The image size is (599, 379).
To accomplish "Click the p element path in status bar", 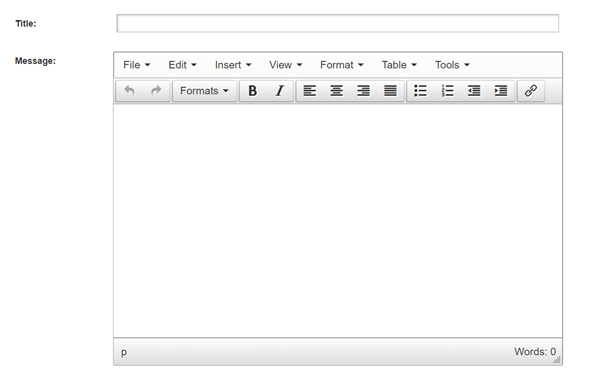I will tap(124, 352).
